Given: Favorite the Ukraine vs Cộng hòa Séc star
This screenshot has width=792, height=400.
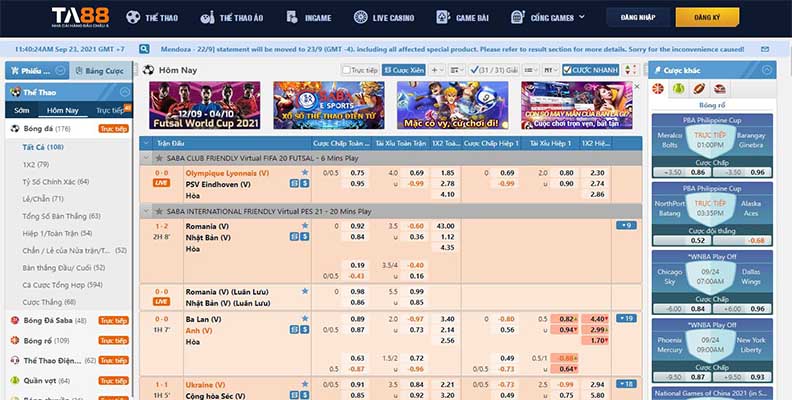Looking at the screenshot, I should click(x=305, y=384).
